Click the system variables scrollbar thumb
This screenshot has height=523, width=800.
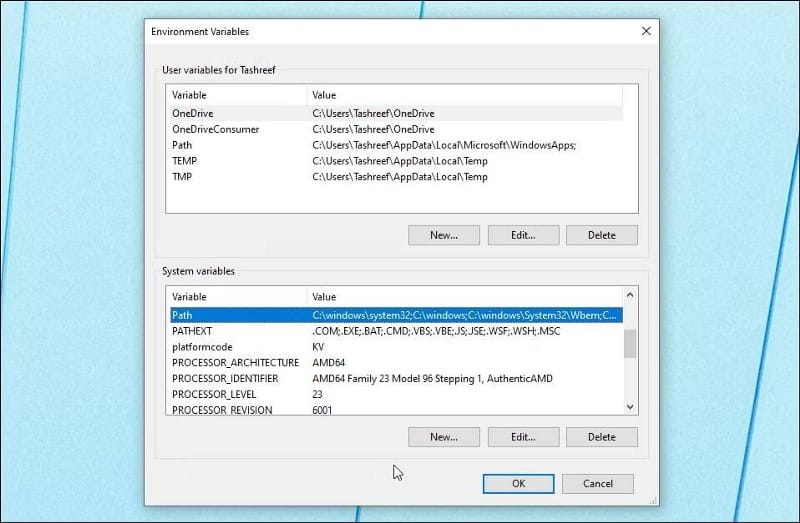(630, 344)
